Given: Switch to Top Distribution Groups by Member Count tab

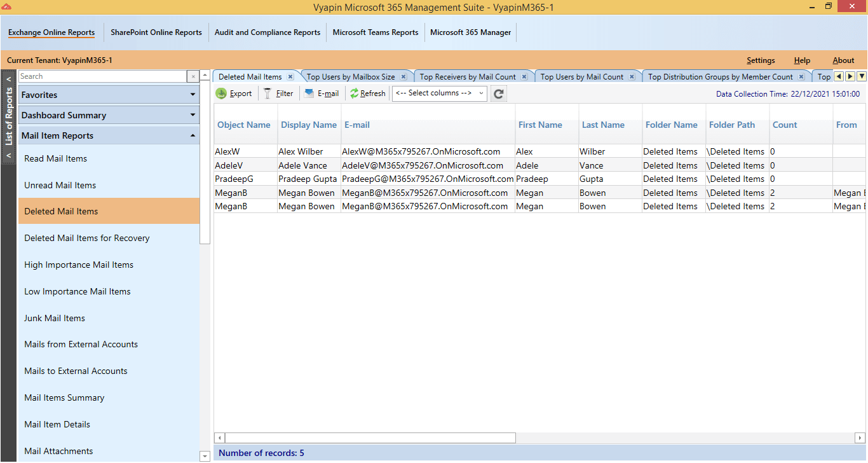Looking at the screenshot, I should (720, 77).
